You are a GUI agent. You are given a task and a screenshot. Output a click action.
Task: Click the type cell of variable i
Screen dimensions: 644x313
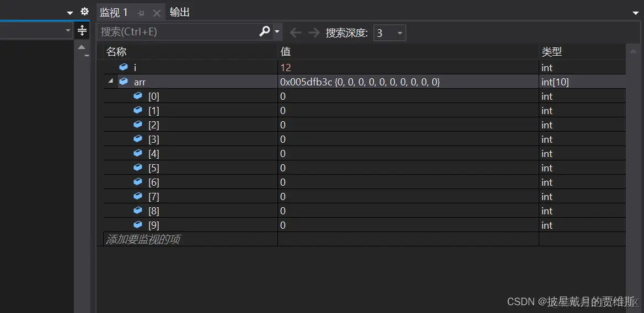(582, 67)
